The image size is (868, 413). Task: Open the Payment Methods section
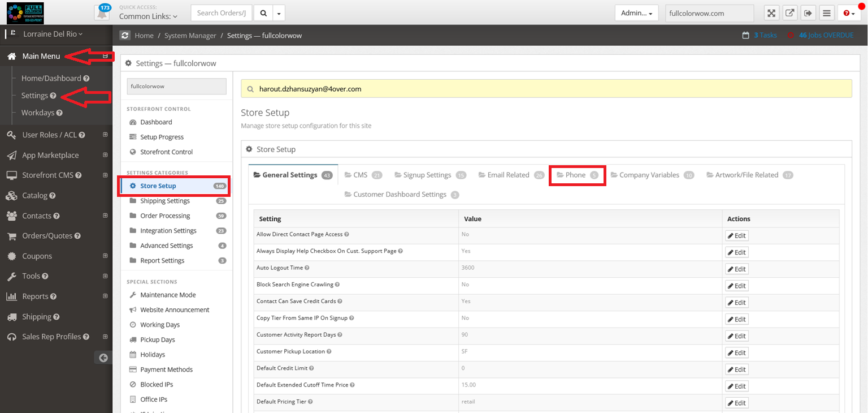[x=166, y=369]
